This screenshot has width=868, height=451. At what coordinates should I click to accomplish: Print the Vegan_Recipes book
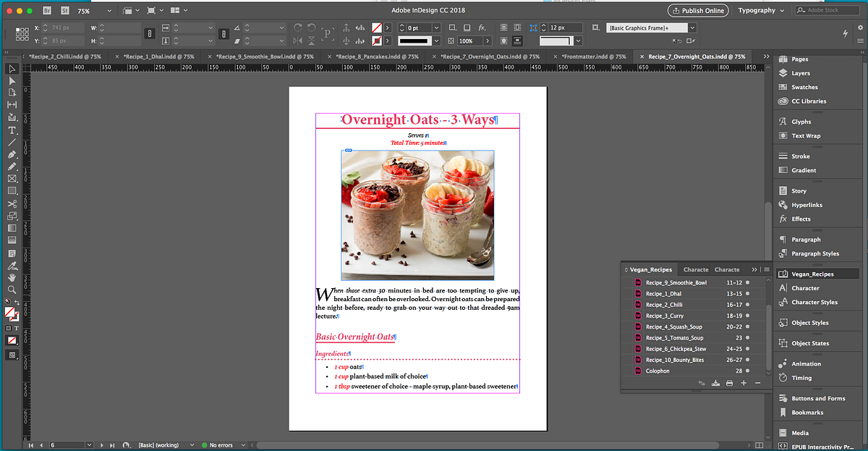729,383
